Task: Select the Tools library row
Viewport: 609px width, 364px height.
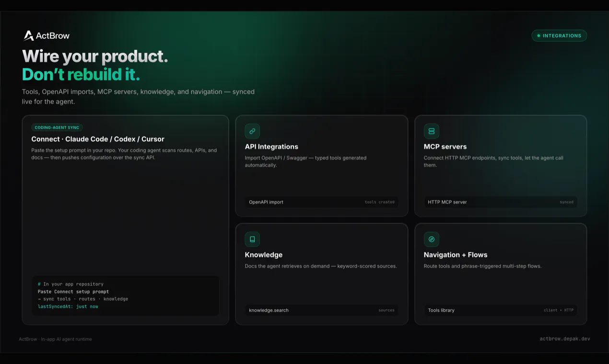Action: (x=501, y=310)
